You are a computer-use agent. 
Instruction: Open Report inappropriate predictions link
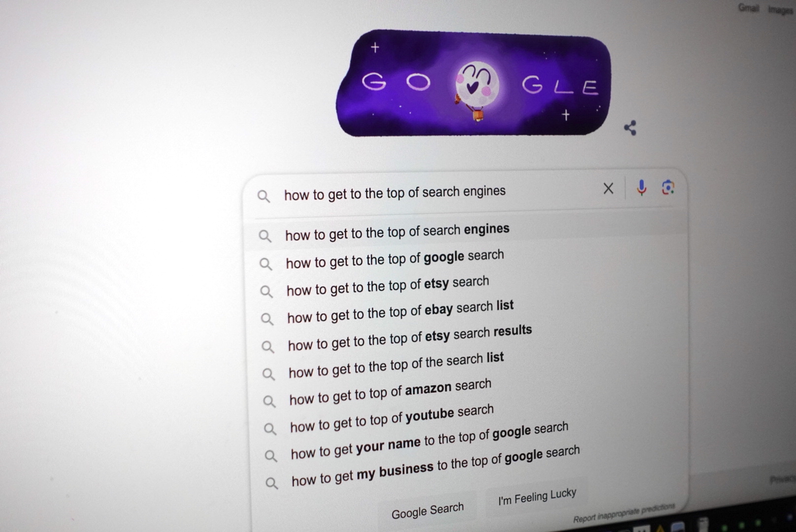[x=624, y=513]
